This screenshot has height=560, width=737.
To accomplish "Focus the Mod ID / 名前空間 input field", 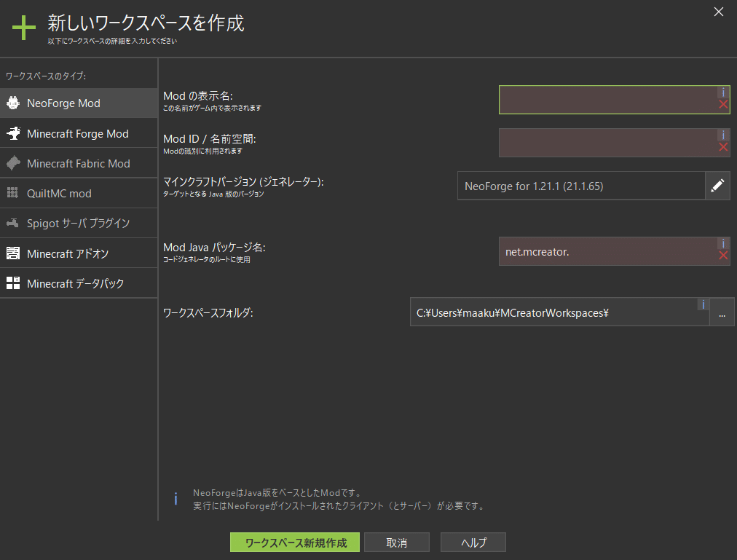I will pos(615,143).
